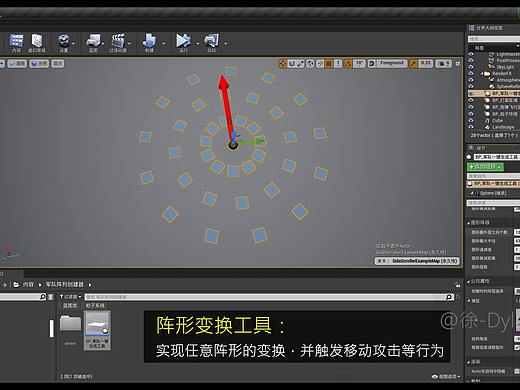
Task: Toggle the 'Actor hidden in game' checkbox
Action: click(517, 371)
